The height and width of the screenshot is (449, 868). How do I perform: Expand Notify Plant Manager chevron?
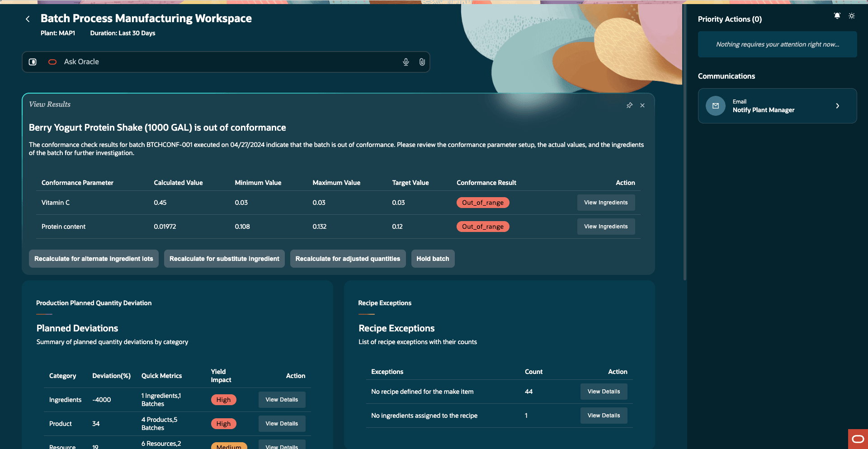coord(838,106)
